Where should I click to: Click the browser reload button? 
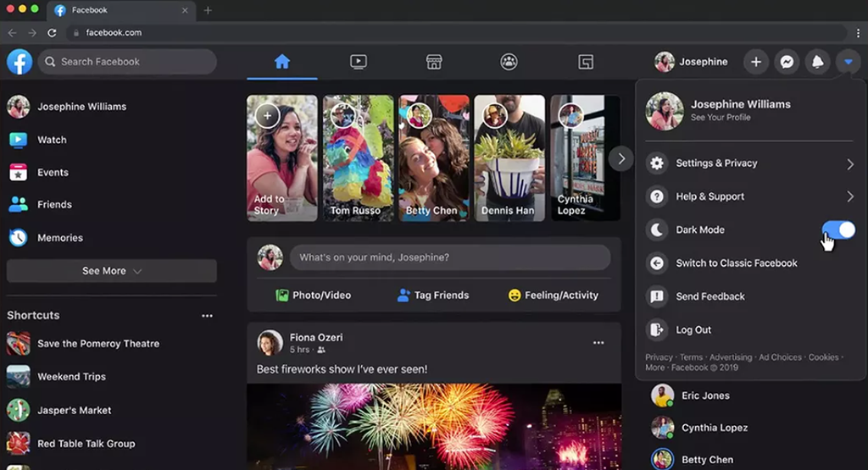[x=52, y=33]
